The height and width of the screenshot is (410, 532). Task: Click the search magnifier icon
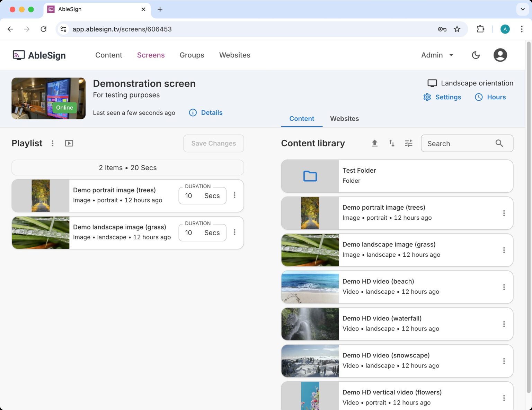[x=499, y=143]
